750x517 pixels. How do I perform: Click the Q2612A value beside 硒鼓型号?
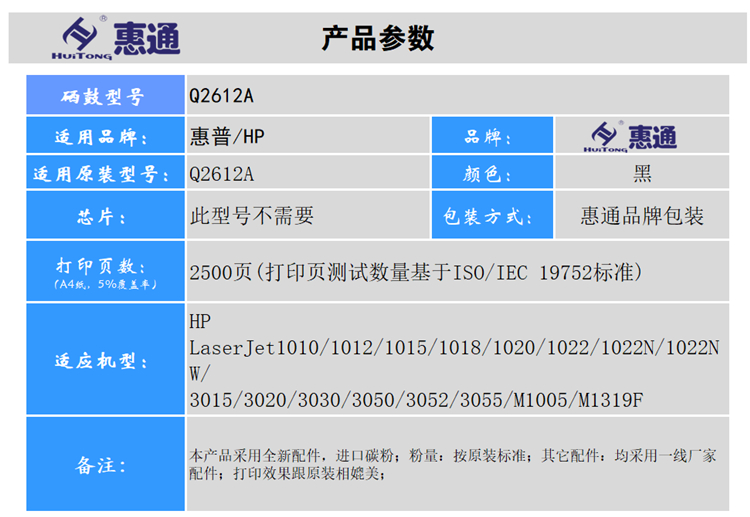221,96
